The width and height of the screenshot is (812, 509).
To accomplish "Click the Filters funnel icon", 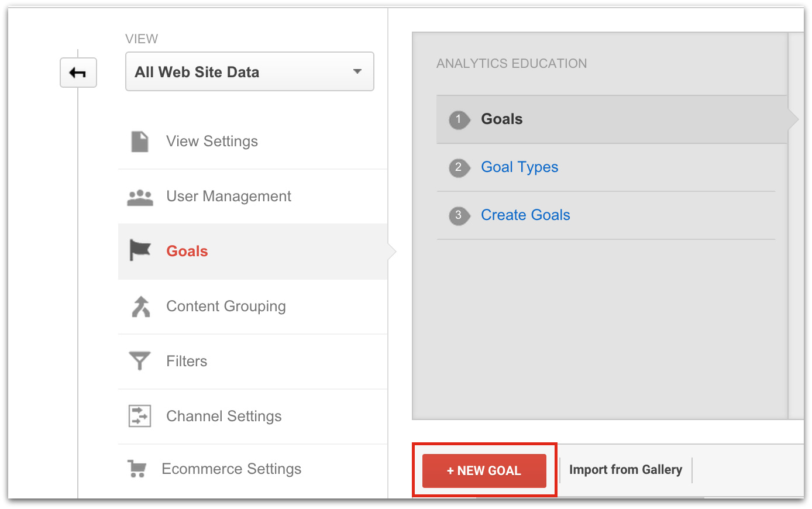I will click(140, 361).
